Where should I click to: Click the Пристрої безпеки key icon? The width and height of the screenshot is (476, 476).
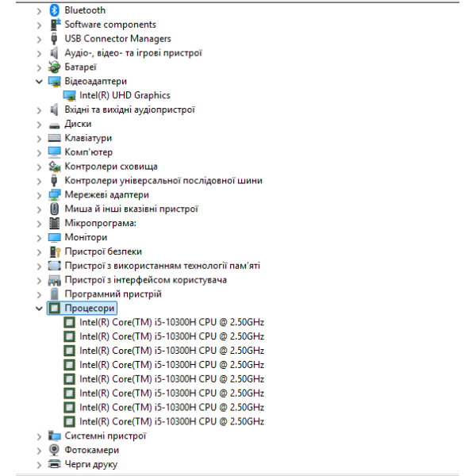tap(55, 251)
